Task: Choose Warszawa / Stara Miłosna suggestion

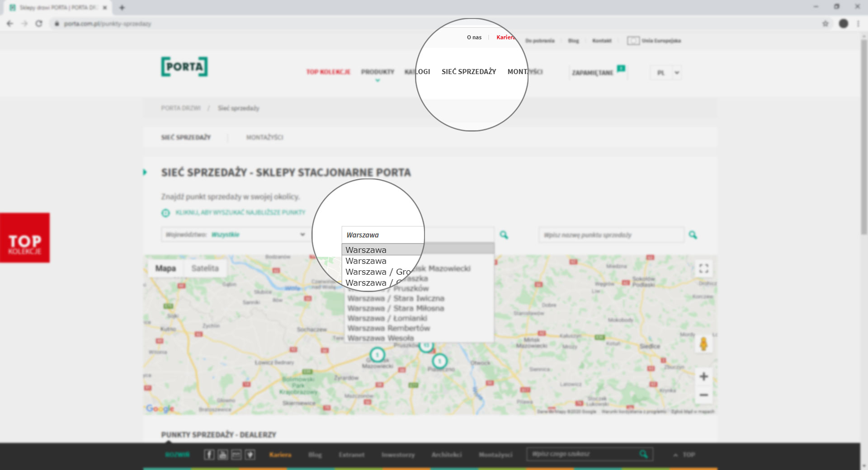Action: (x=396, y=308)
